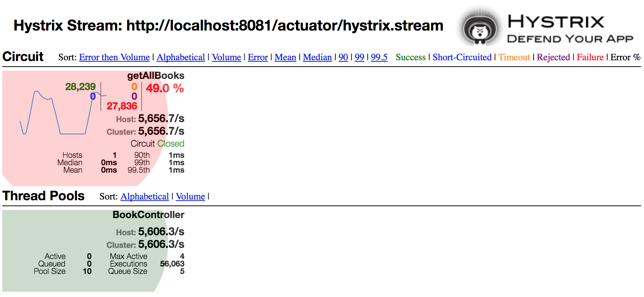Click the Hosts label in circuit
Screen dimensions: 644x297
pos(73,155)
